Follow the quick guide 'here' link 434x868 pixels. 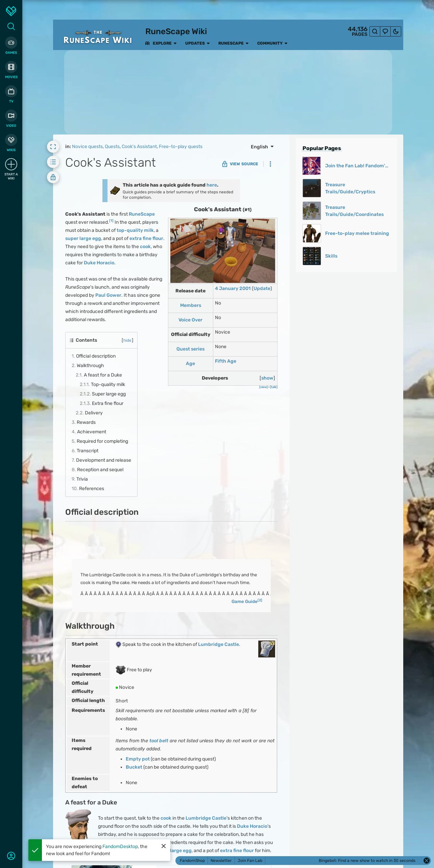212,185
